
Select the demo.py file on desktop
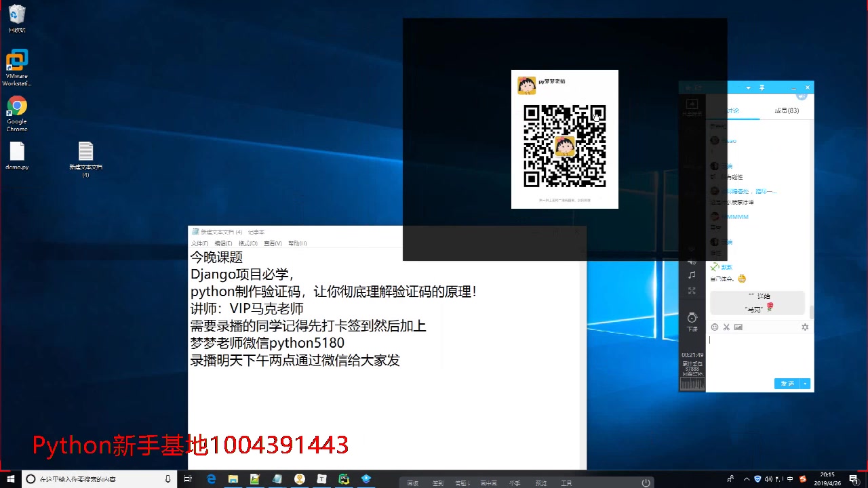coord(17,156)
